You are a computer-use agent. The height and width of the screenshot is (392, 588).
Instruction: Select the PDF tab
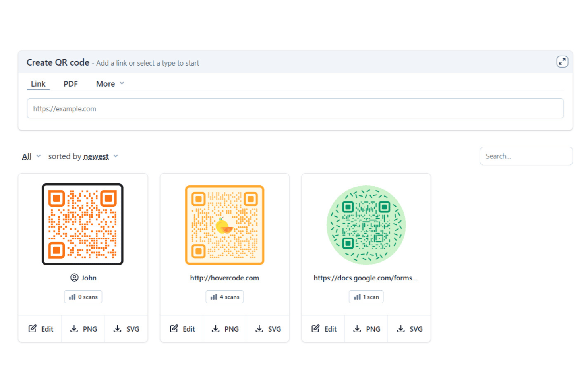(71, 84)
